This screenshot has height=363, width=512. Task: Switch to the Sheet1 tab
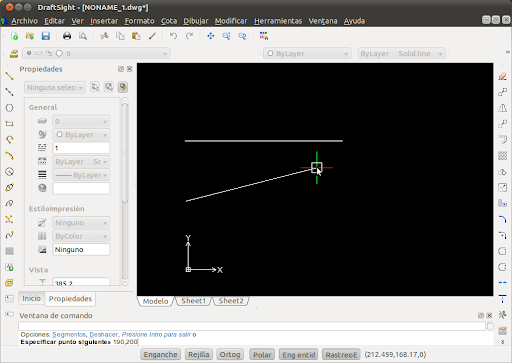[x=193, y=301]
